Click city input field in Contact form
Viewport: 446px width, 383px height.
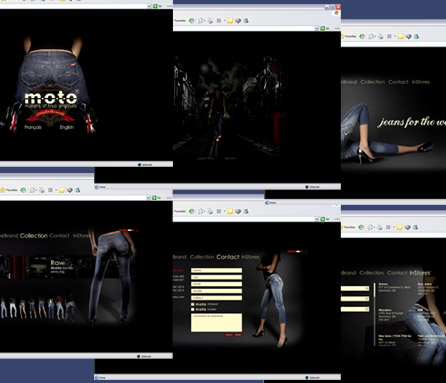click(216, 277)
